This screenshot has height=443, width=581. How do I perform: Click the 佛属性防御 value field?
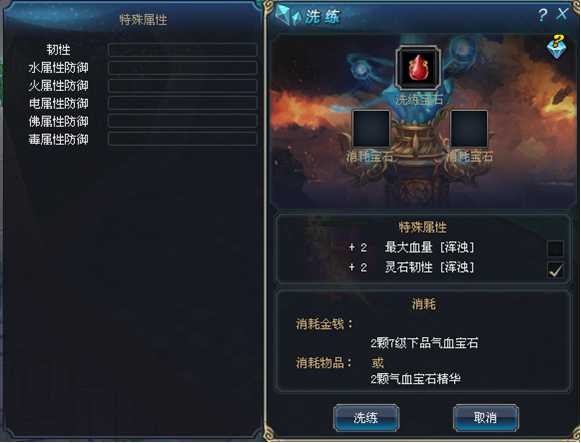click(x=183, y=121)
